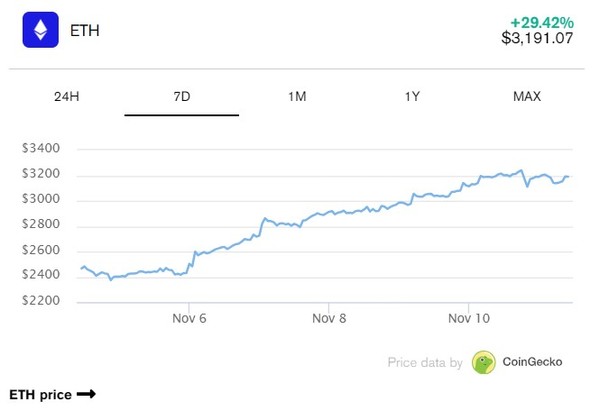Select the 7D time range tab
The height and width of the screenshot is (411, 600).
coord(182,96)
